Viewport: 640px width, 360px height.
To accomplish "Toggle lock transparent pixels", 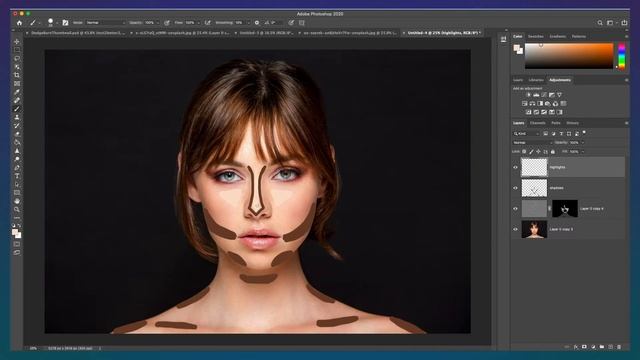I will (524, 151).
